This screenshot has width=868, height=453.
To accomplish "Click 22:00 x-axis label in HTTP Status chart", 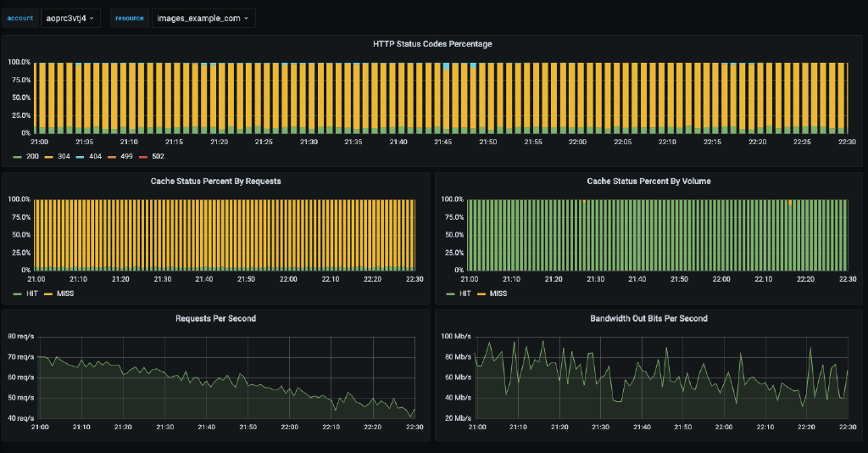I will [578, 142].
